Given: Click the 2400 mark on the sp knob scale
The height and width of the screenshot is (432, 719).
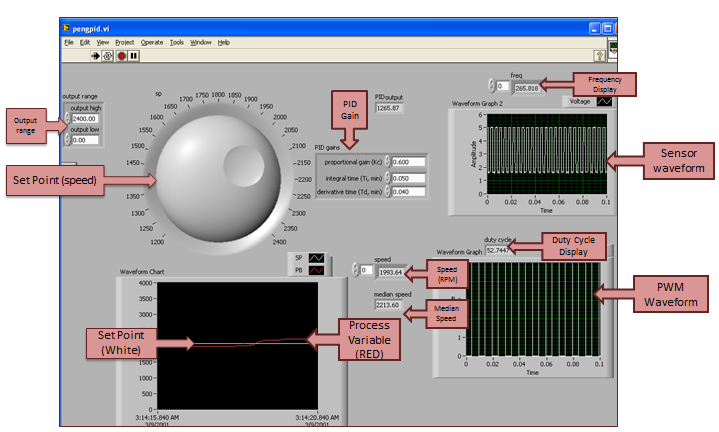Looking at the screenshot, I should 279,242.
